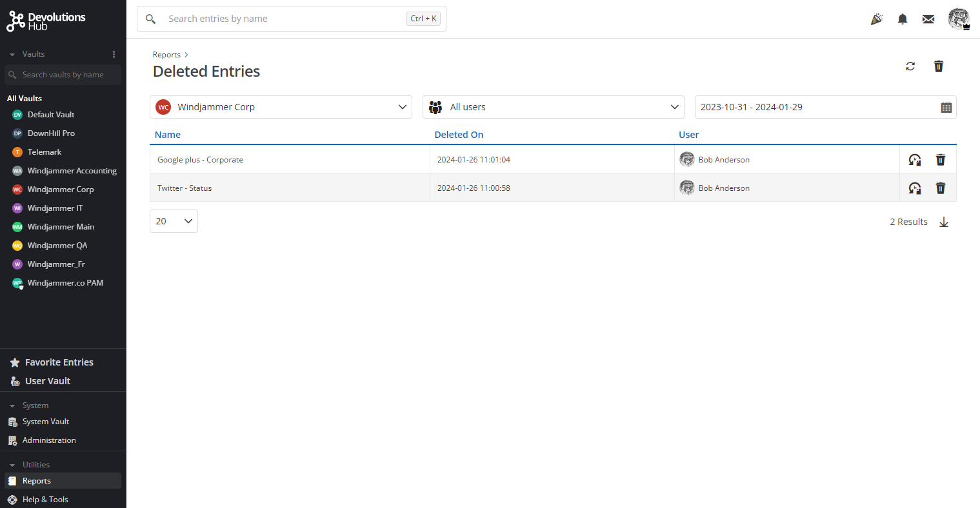Restore the Google plus - Corporate entry
This screenshot has height=508, width=980.
coord(915,160)
